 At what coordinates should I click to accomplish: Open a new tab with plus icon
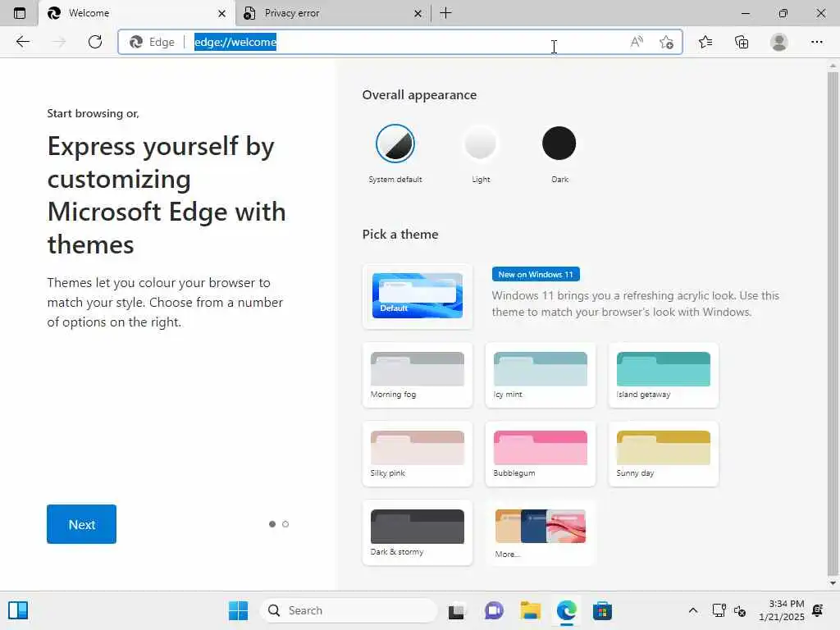[445, 13]
